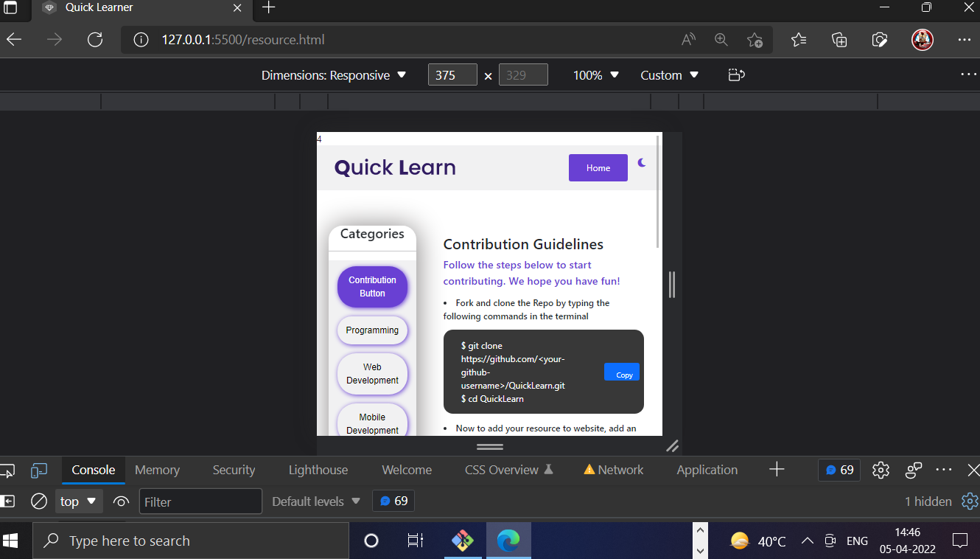Click the viewport right resize handle
This screenshot has width=980, height=559.
672,285
